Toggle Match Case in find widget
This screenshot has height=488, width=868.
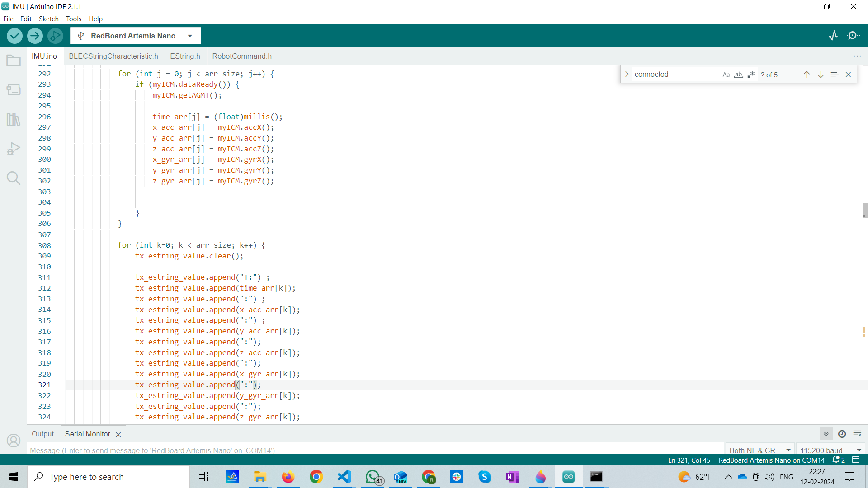point(726,75)
